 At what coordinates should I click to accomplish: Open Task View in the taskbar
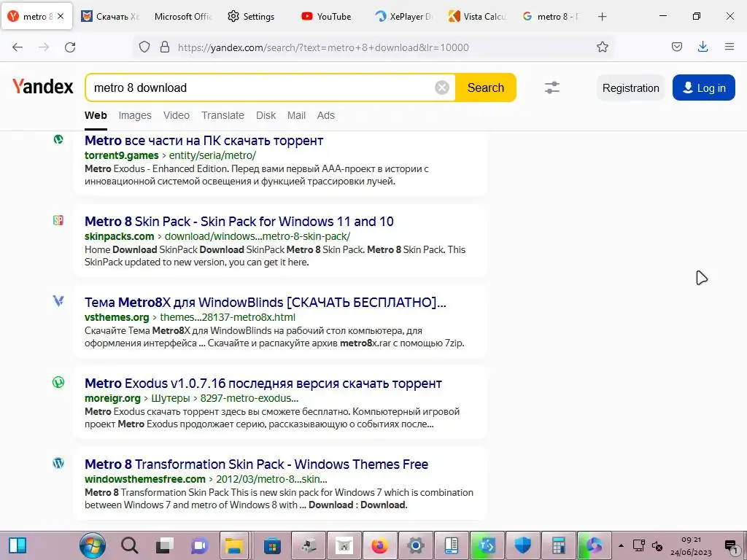[165, 545]
